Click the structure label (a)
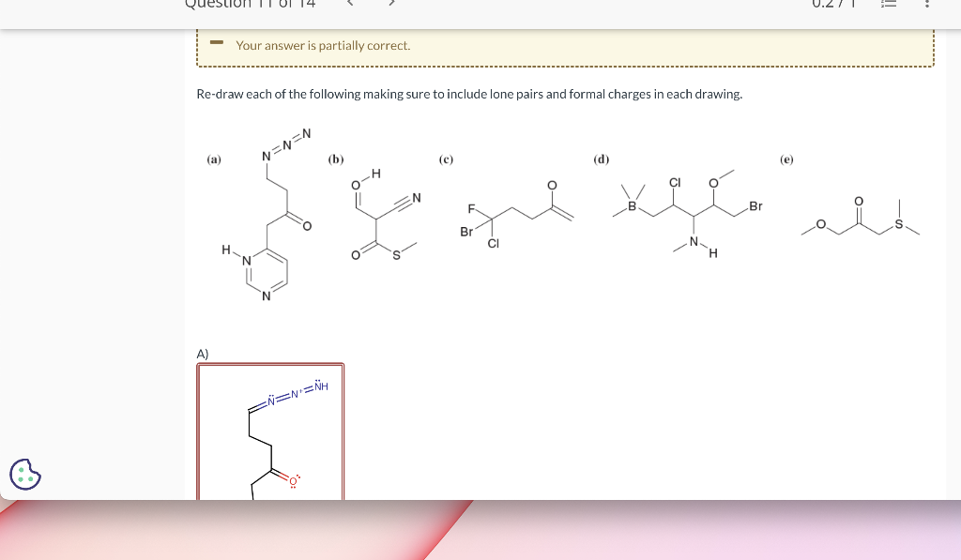The width and height of the screenshot is (961, 560). [214, 159]
